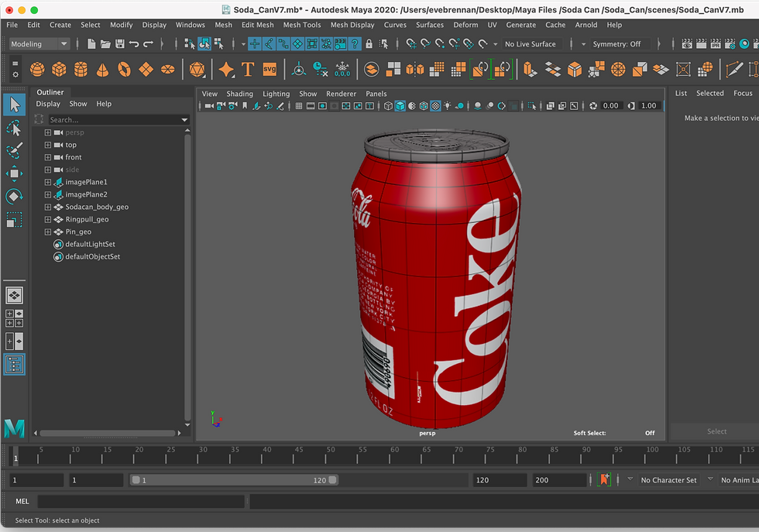Screen dimensions: 759x532
Task: Expand the imagePlane1 node
Action: click(47, 182)
